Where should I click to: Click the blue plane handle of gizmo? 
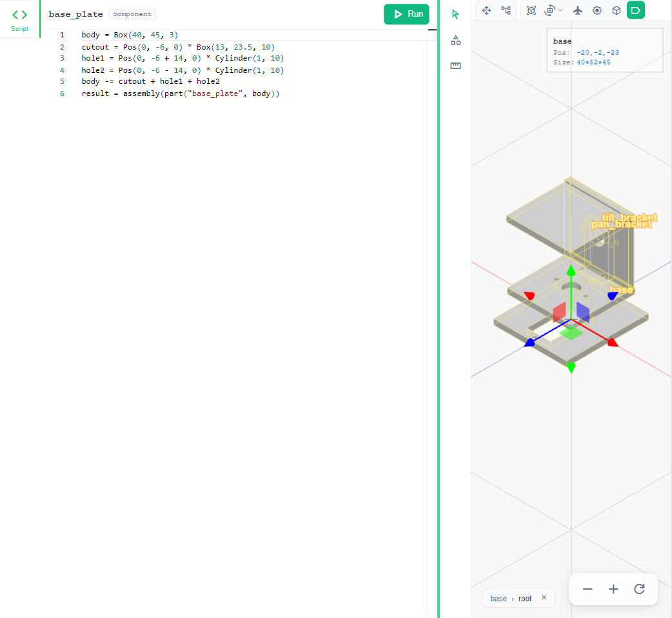(x=583, y=312)
